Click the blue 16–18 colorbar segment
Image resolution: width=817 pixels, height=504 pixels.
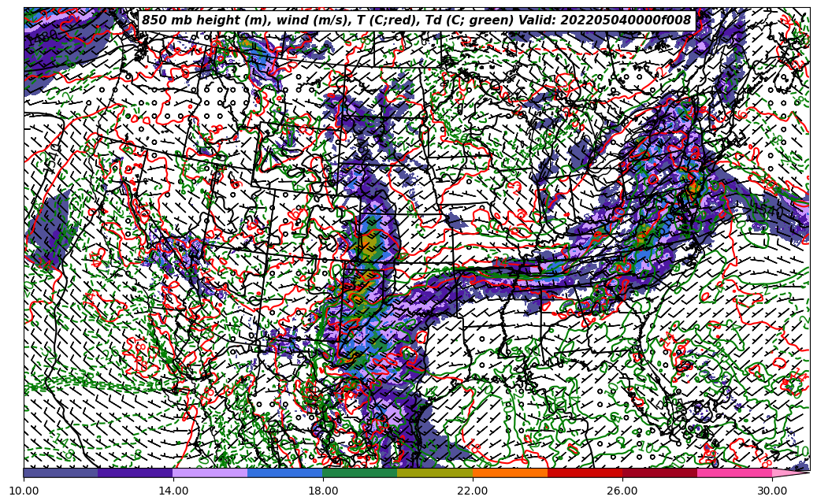[x=285, y=472]
